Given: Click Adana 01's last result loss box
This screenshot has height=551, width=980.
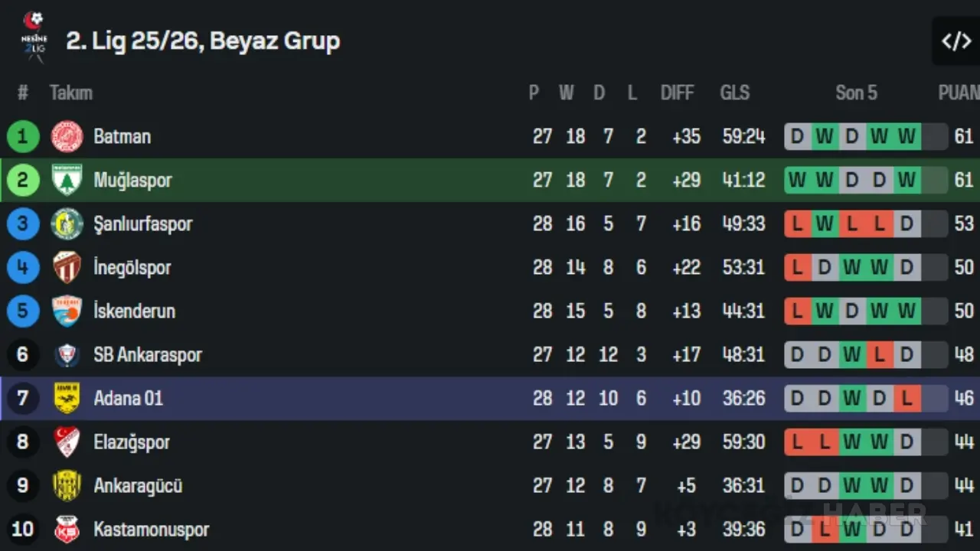Looking at the screenshot, I should coord(907,398).
